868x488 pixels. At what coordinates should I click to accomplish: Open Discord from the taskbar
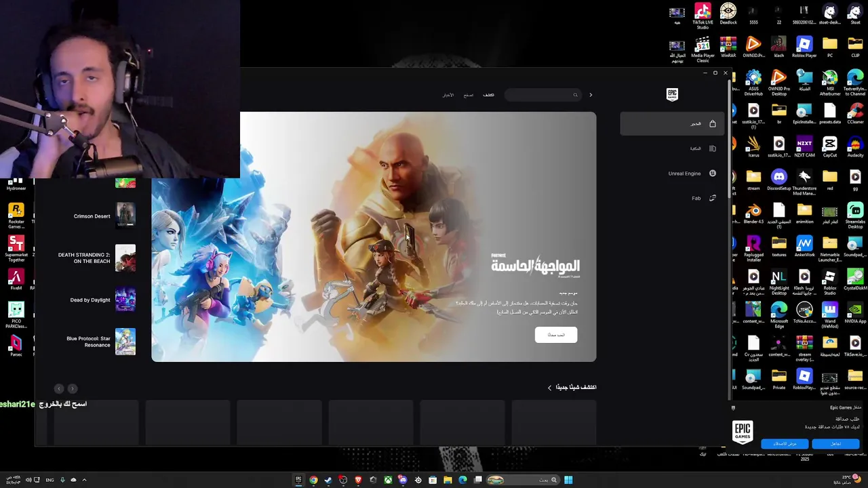403,480
